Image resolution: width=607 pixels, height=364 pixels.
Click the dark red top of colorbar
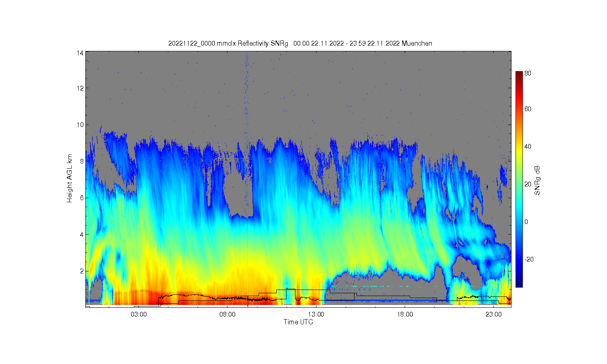519,75
